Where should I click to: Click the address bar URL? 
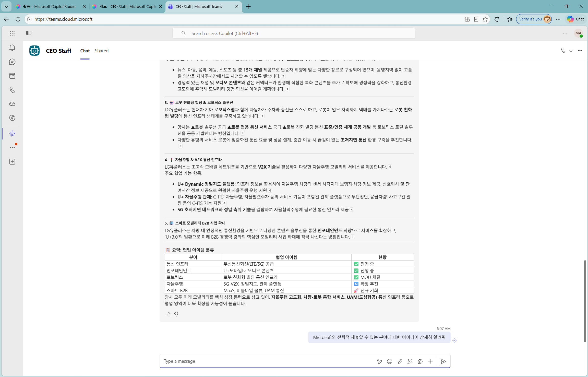pyautogui.click(x=63, y=19)
